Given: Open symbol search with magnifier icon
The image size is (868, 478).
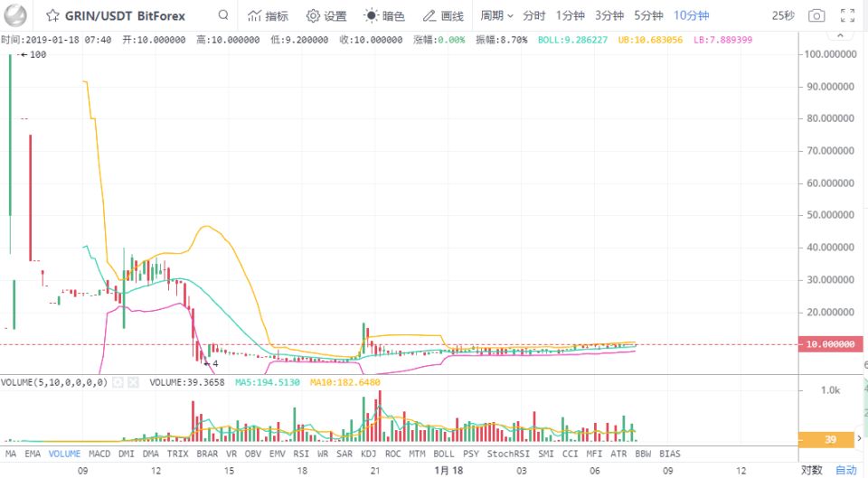Looking at the screenshot, I should coord(223,15).
